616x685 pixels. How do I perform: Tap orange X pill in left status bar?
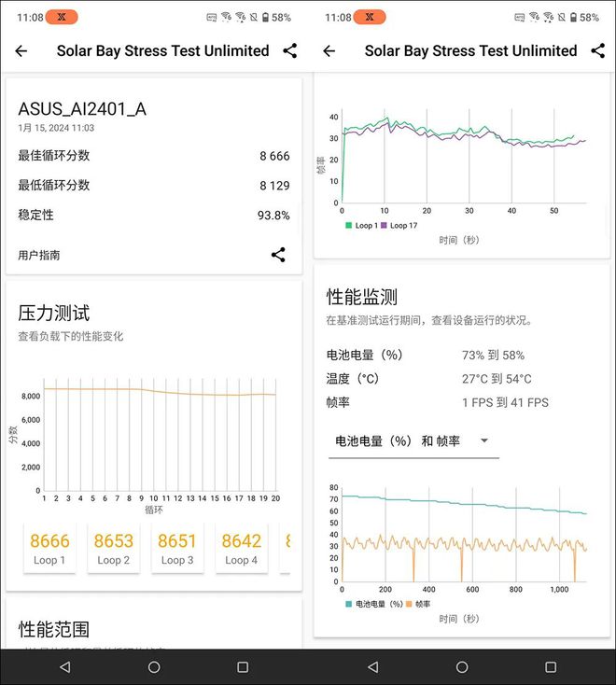pos(62,17)
